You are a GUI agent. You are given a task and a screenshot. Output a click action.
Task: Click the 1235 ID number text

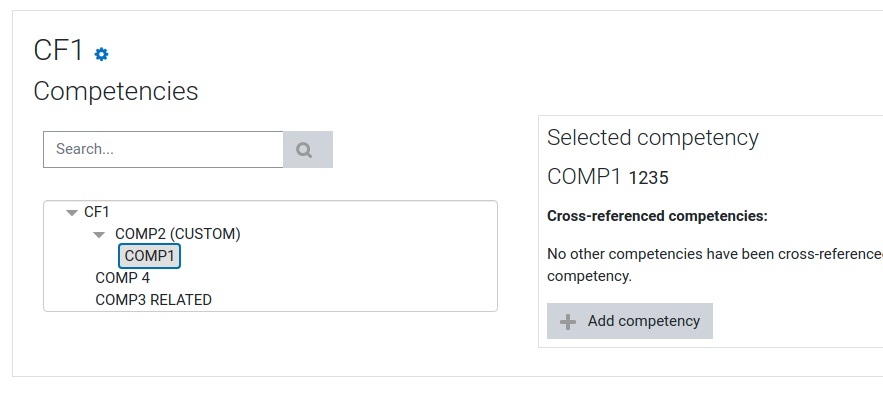tap(649, 178)
